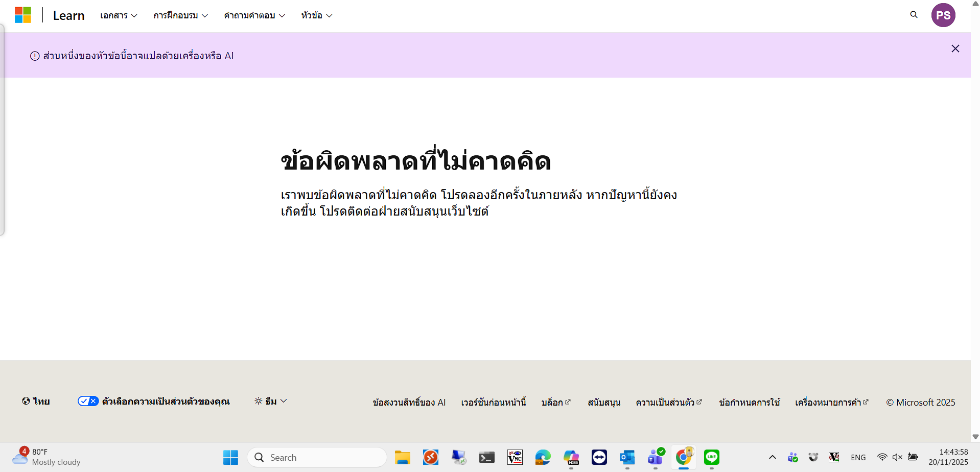Open the ธีม theme selector in the footer

click(x=270, y=401)
